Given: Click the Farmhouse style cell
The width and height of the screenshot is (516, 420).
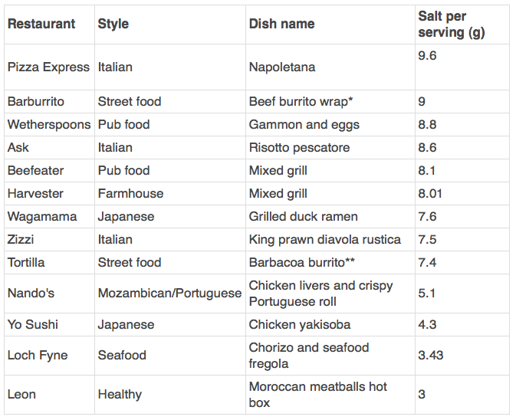Looking at the screenshot, I should (170, 194).
